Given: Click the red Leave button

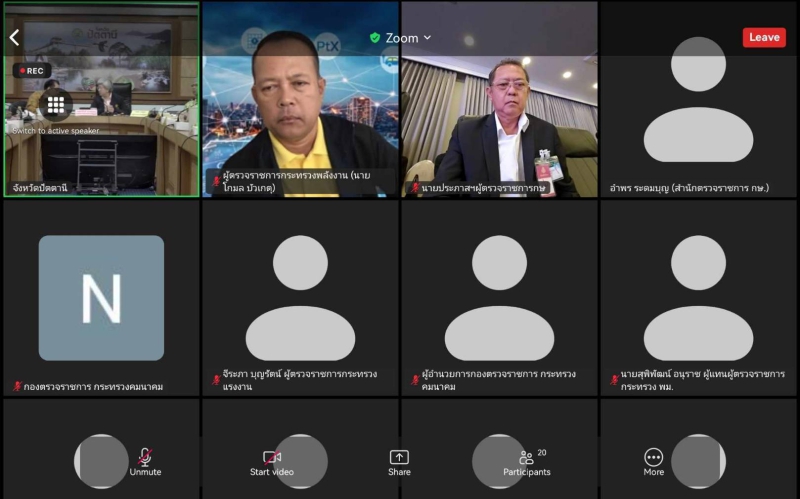Looking at the screenshot, I should [x=764, y=37].
